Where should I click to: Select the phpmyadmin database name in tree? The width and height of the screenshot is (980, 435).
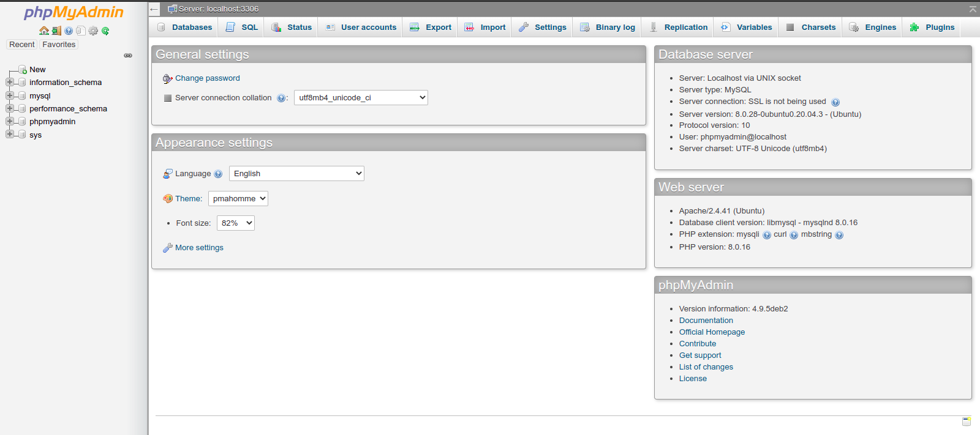(x=53, y=122)
